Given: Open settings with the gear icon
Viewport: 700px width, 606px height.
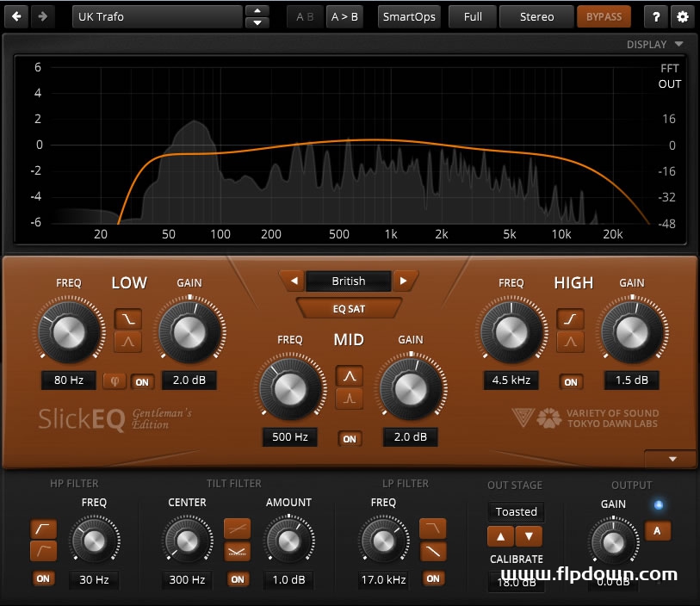Looking at the screenshot, I should (682, 16).
